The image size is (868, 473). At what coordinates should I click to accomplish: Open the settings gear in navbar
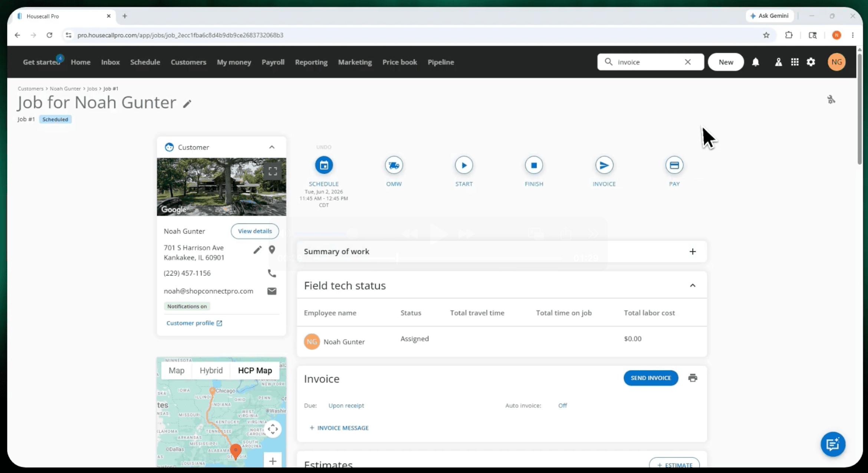[x=811, y=62]
